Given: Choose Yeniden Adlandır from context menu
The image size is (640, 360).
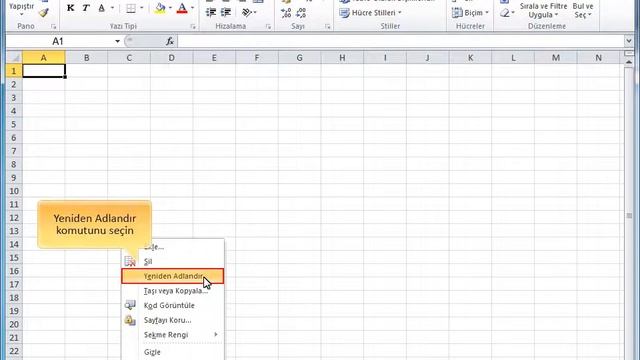Looking at the screenshot, I should pos(173,276).
